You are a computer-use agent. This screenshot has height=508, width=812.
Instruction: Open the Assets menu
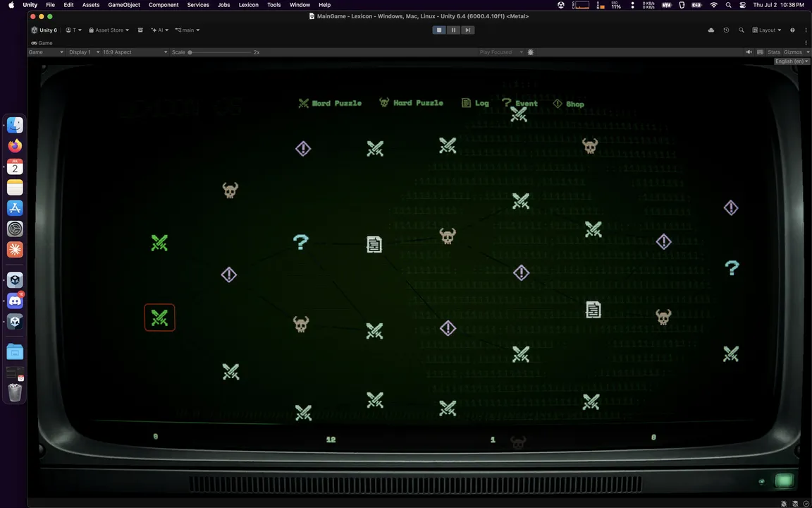coord(91,5)
